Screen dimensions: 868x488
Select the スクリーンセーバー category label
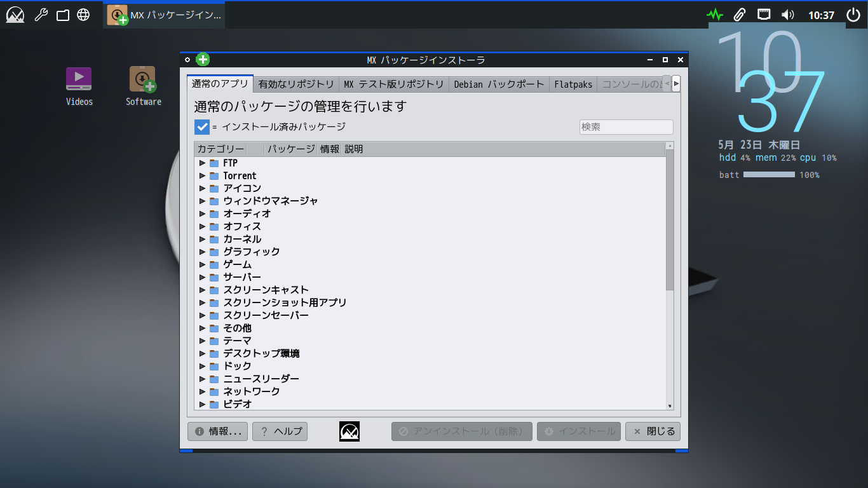(266, 315)
